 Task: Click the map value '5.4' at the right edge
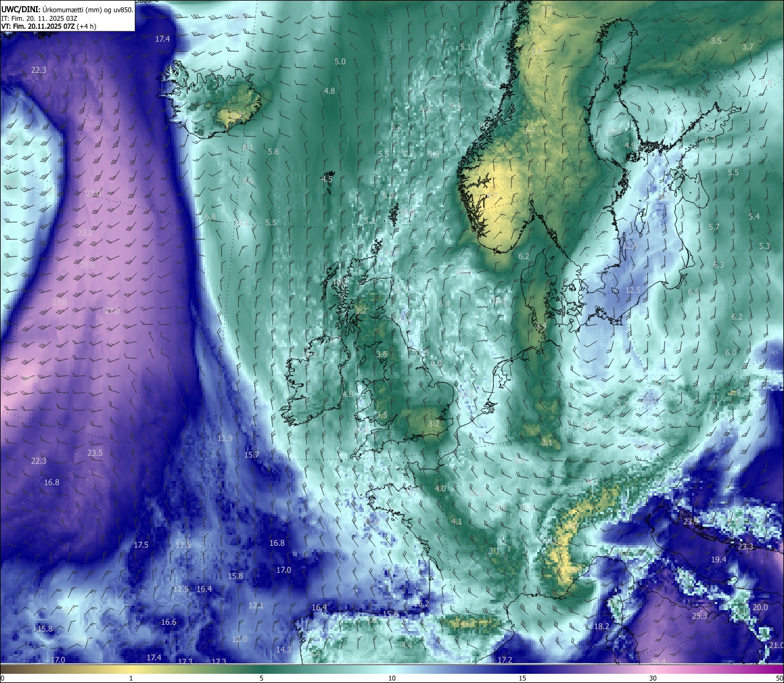754,217
